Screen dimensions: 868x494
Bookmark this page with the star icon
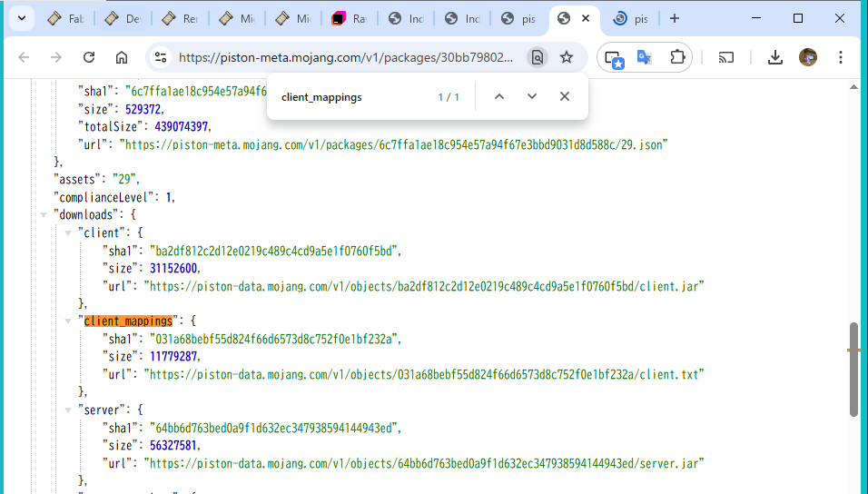coord(567,57)
